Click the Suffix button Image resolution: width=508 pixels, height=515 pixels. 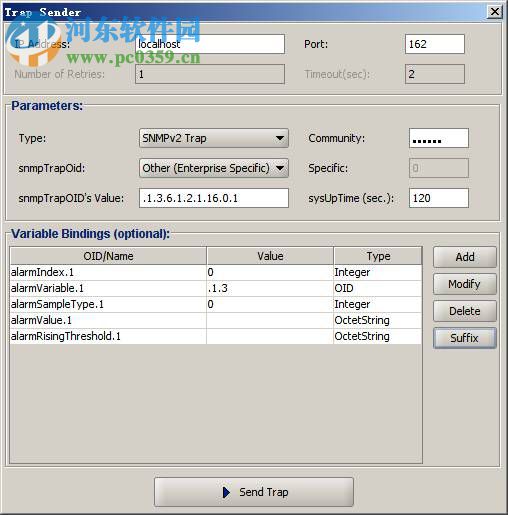[x=465, y=338]
